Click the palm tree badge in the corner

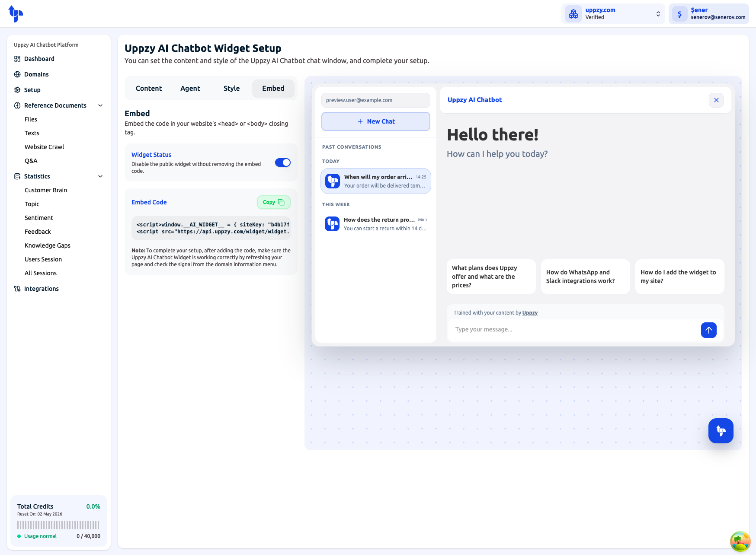[740, 541]
